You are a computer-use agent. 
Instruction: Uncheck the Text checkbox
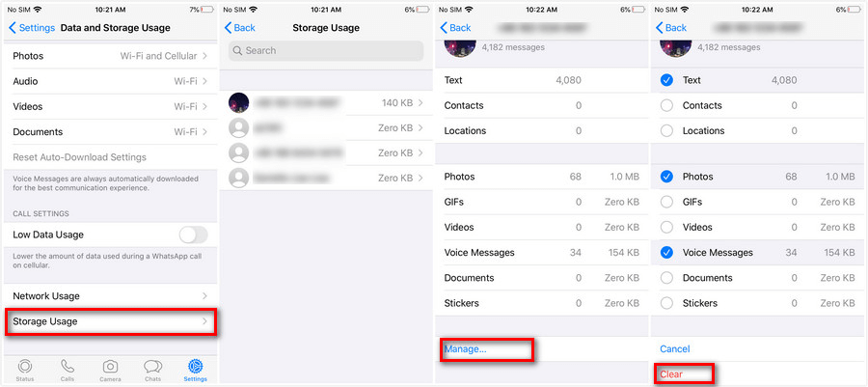pos(667,80)
